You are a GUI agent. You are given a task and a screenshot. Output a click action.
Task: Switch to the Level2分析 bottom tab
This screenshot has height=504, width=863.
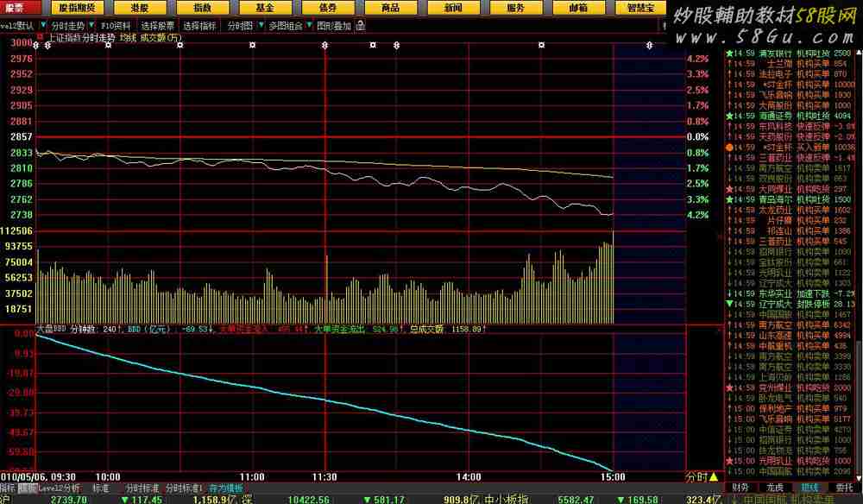click(x=60, y=488)
